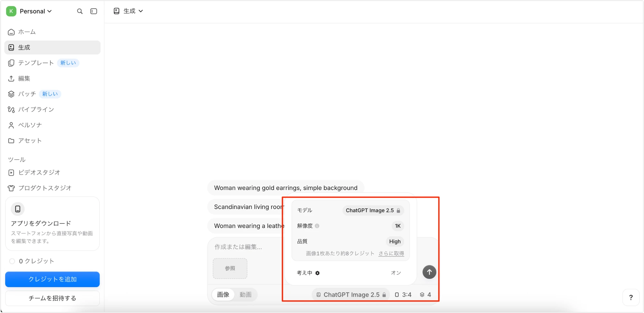Click the さらに取得 link
The width and height of the screenshot is (644, 313).
391,253
